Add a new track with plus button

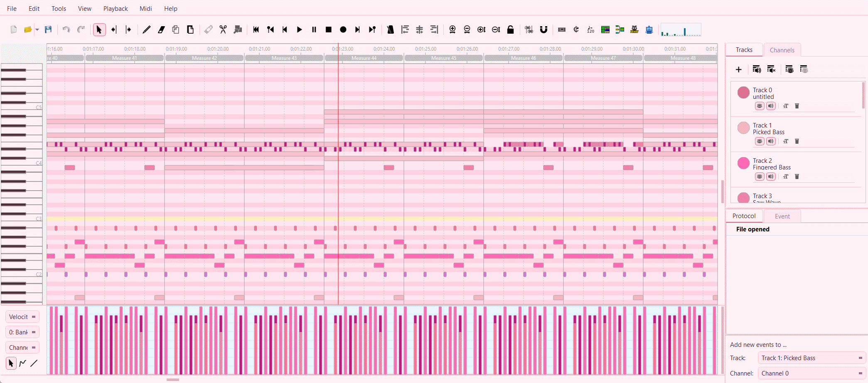(739, 69)
